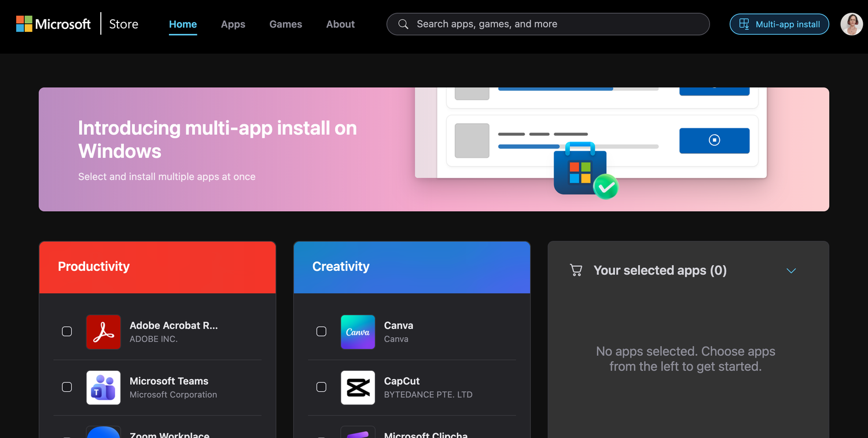868x438 pixels.
Task: Check the Canva checkbox
Action: pos(322,332)
